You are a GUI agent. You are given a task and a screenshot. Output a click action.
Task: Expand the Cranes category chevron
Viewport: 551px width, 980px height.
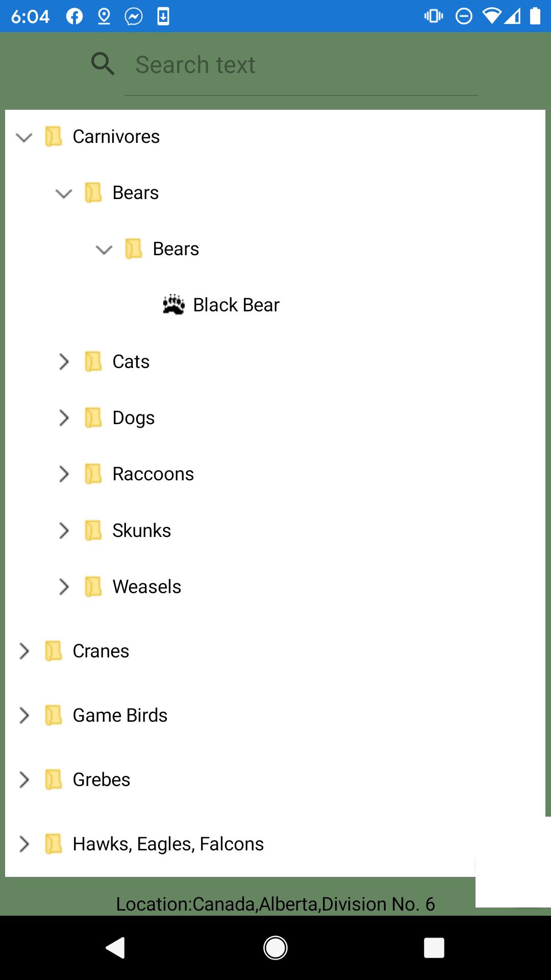(x=24, y=651)
